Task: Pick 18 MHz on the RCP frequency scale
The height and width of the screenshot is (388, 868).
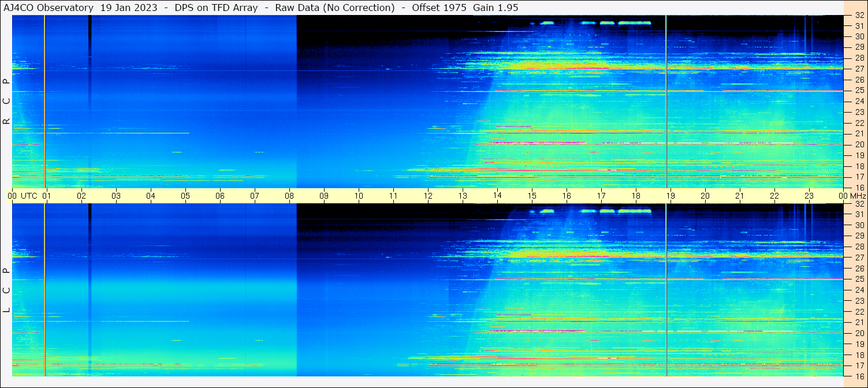Action: (x=859, y=166)
